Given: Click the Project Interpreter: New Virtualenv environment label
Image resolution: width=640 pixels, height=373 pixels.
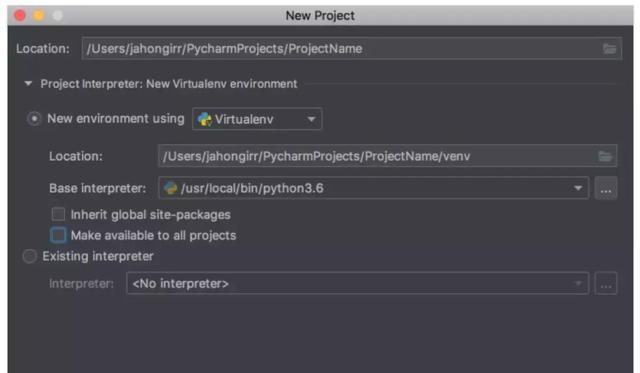Looking at the screenshot, I should coord(169,84).
